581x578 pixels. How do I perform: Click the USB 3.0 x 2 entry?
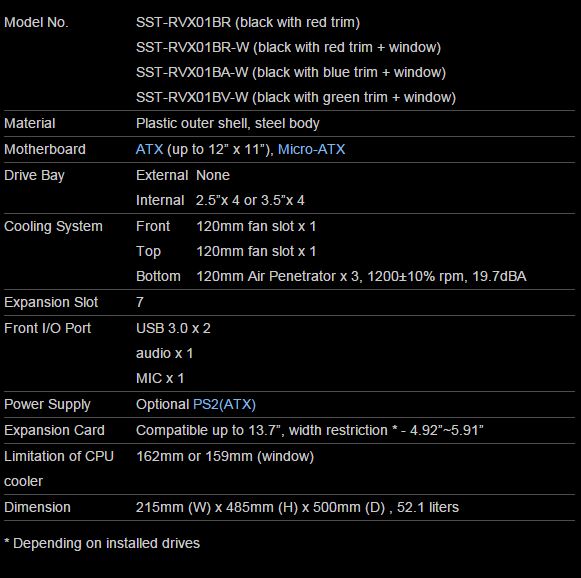click(173, 328)
